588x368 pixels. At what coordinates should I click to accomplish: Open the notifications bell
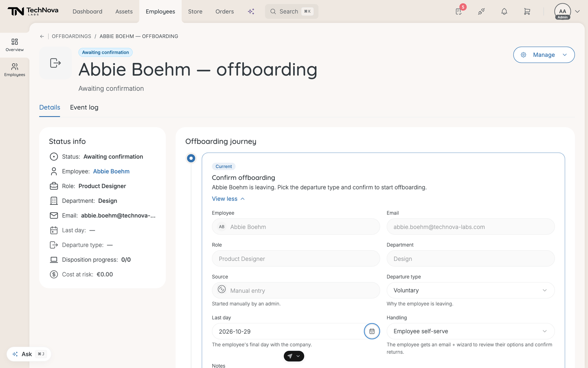[x=504, y=11]
